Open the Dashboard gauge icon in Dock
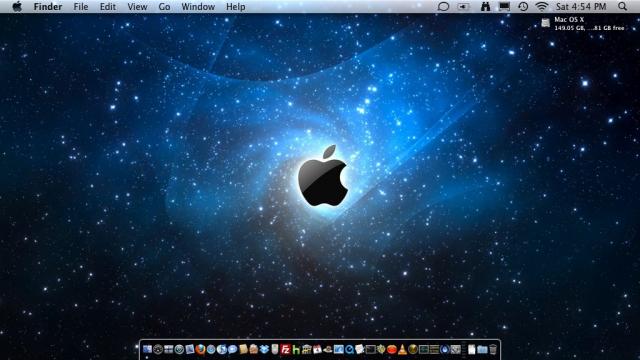The image size is (640, 360). [x=158, y=349]
